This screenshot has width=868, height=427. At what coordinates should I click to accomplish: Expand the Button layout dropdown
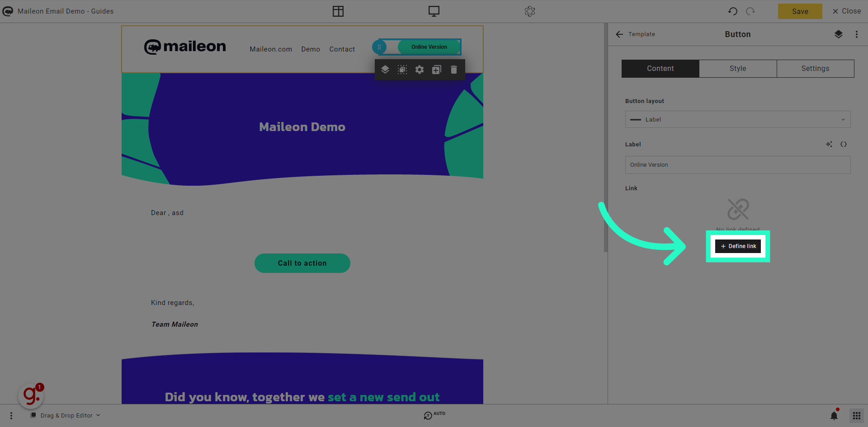[x=738, y=120]
